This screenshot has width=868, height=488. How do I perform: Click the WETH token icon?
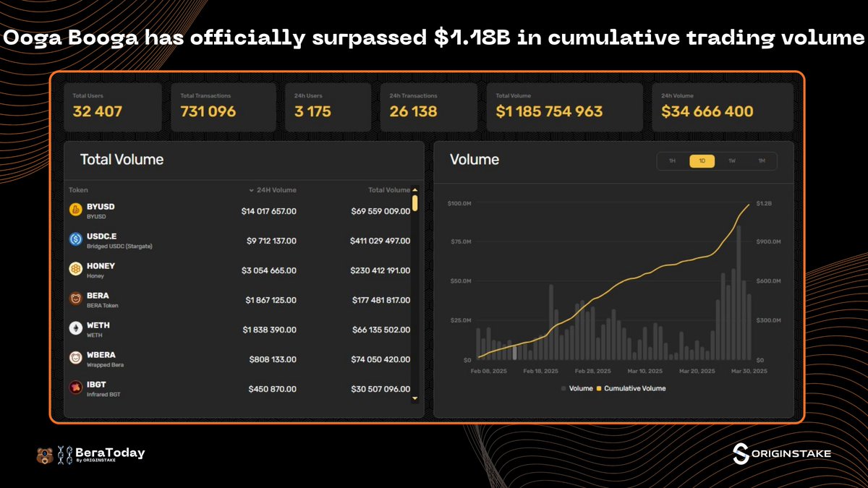[x=75, y=329]
